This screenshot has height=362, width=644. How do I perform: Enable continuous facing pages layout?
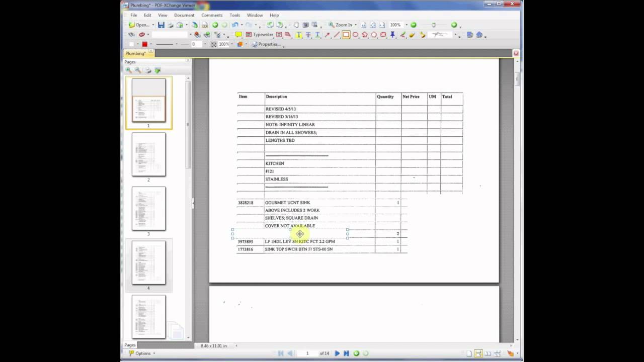[498, 353]
